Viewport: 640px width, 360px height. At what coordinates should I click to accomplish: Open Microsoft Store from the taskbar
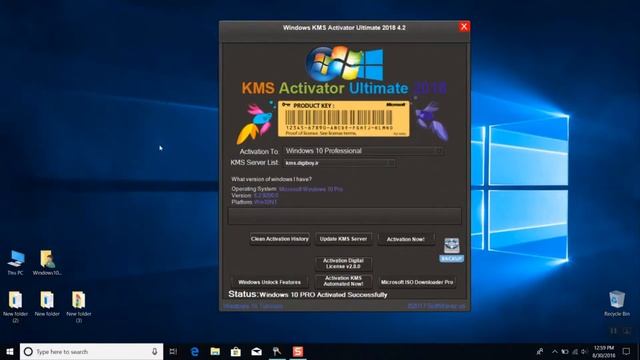tap(236, 351)
